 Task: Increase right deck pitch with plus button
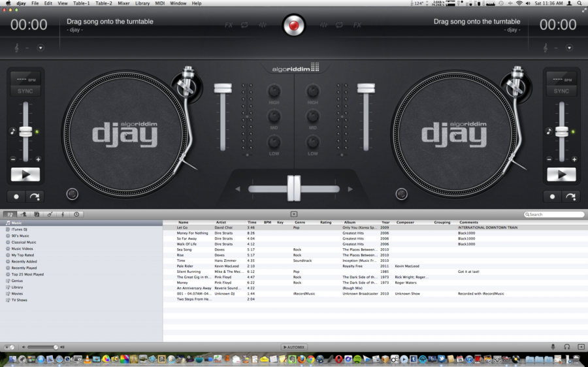(x=574, y=159)
